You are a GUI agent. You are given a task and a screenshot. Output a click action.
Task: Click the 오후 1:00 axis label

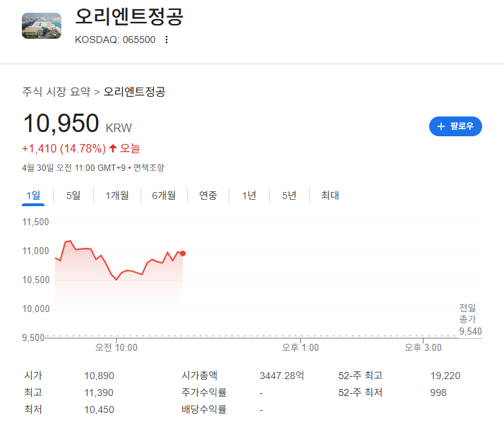coord(300,347)
